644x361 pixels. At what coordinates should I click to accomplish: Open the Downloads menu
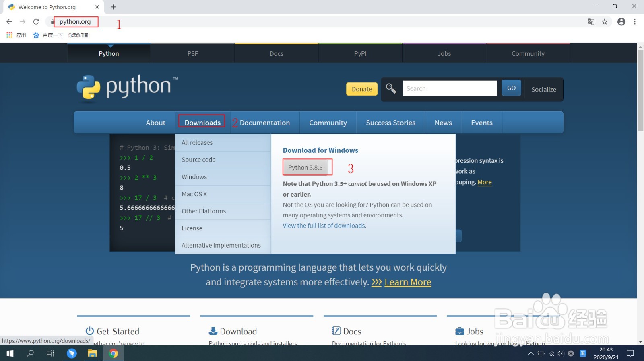202,123
